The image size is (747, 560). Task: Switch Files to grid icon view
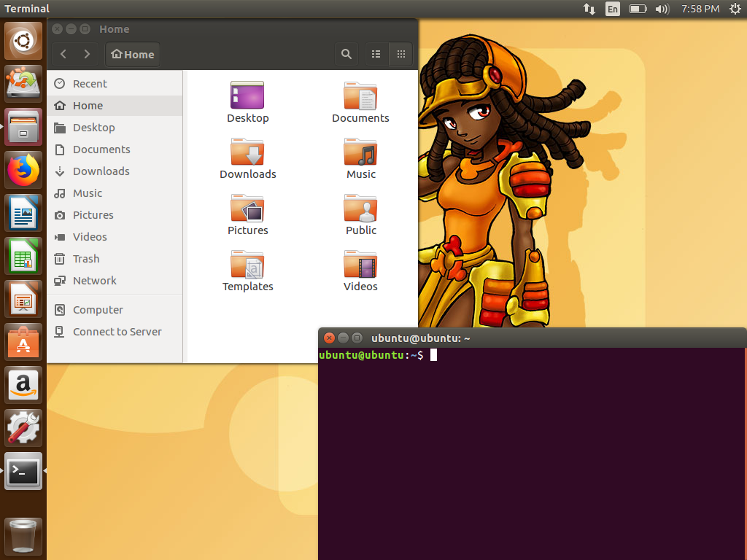401,54
